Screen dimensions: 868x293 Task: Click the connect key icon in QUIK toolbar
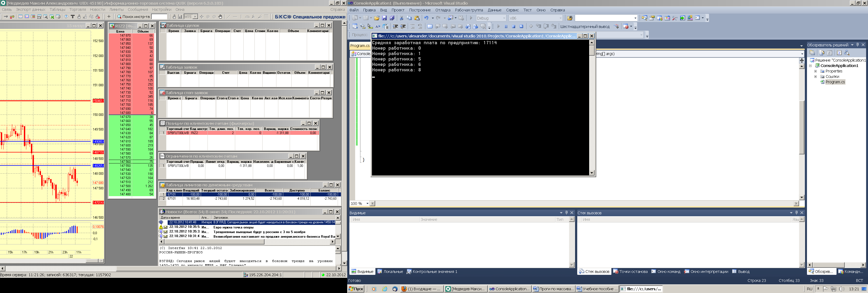6,17
